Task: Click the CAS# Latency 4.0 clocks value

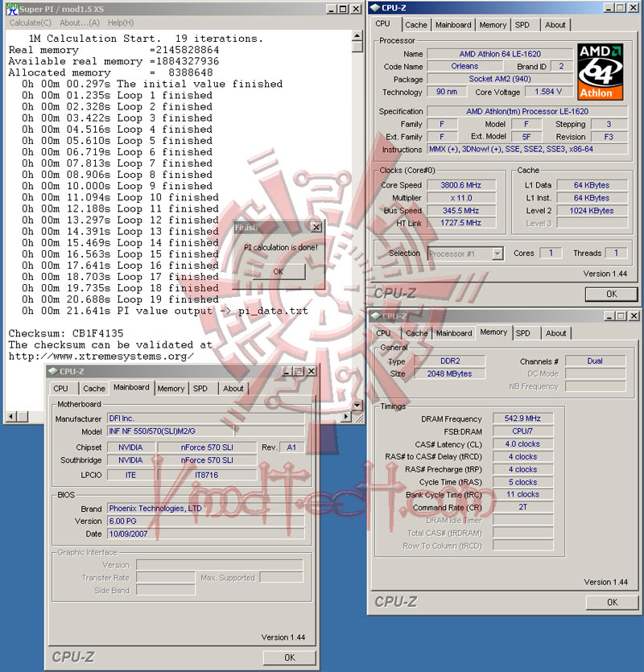Action: click(x=522, y=444)
